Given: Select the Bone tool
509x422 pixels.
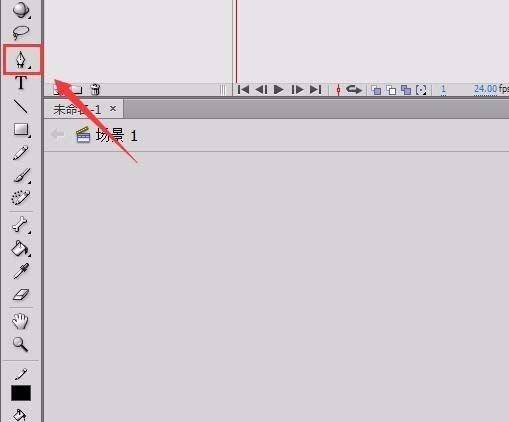Looking at the screenshot, I should tap(21, 224).
